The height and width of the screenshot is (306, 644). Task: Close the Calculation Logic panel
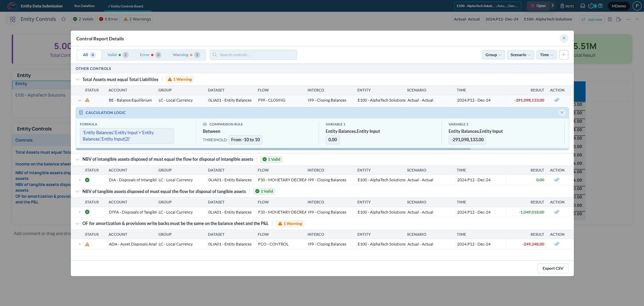point(562,113)
